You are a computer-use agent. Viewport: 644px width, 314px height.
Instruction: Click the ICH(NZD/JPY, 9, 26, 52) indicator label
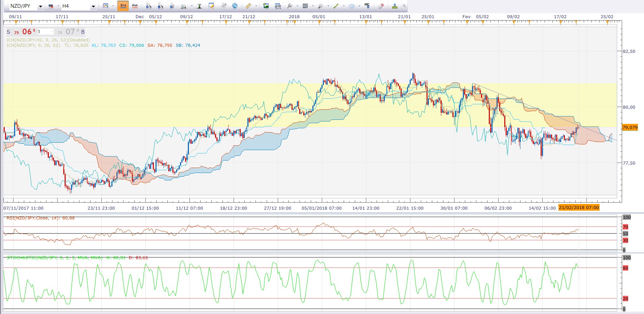pos(33,45)
